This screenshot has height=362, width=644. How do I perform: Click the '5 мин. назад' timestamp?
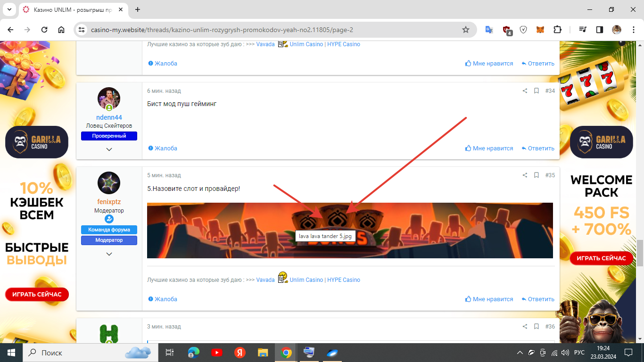tap(164, 175)
